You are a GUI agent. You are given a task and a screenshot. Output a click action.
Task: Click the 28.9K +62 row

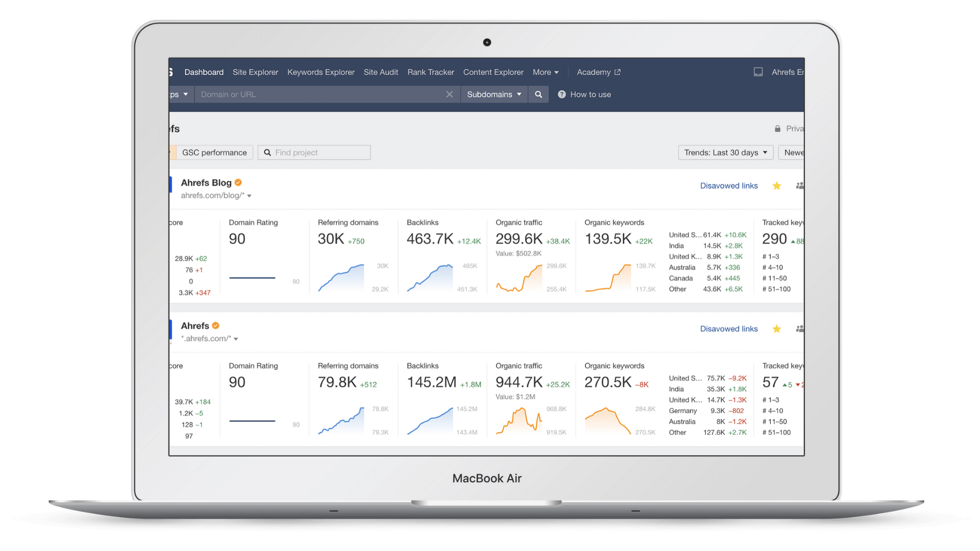[x=191, y=259]
